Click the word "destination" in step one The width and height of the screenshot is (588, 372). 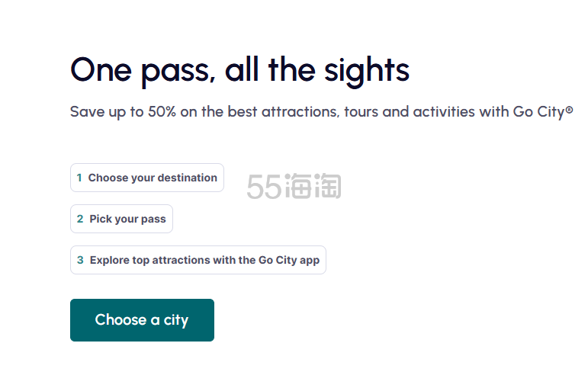[x=188, y=178]
